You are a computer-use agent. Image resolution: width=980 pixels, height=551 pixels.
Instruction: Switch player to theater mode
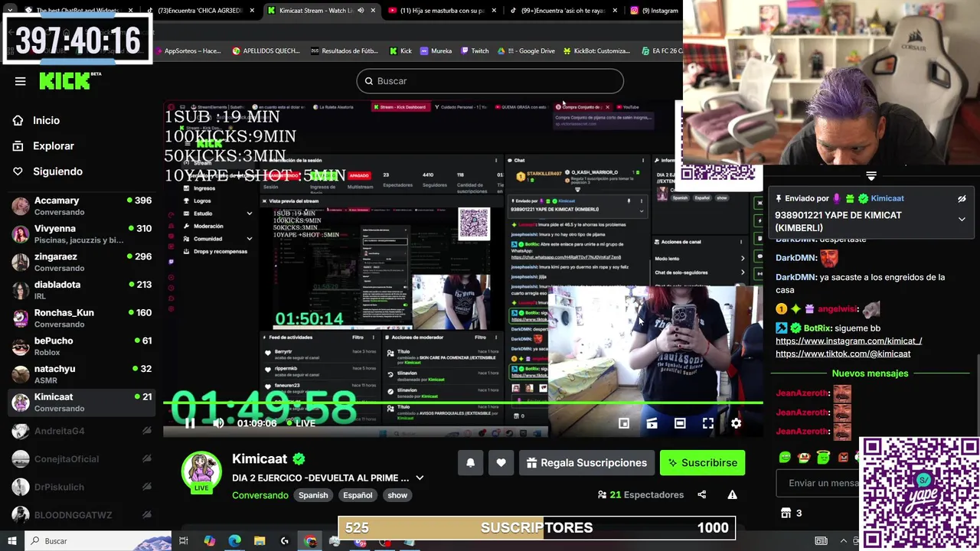[680, 423]
